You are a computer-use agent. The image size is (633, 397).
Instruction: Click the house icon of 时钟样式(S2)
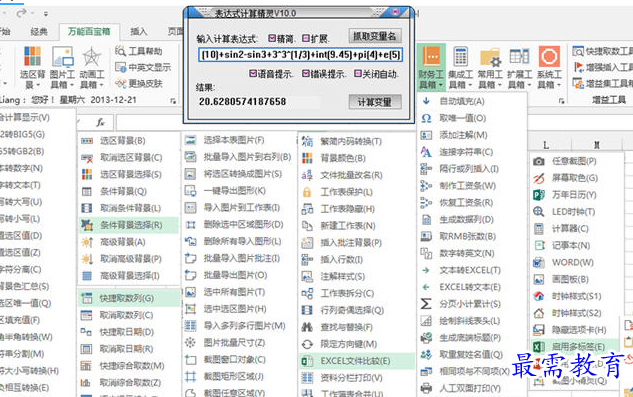pyautogui.click(x=539, y=313)
